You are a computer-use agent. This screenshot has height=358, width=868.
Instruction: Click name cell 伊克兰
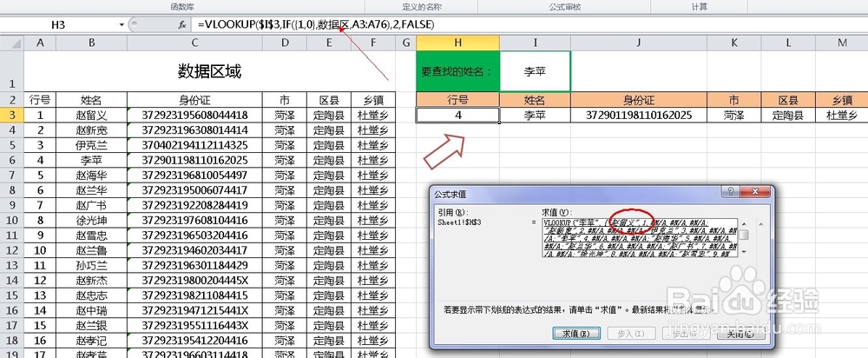[91, 145]
